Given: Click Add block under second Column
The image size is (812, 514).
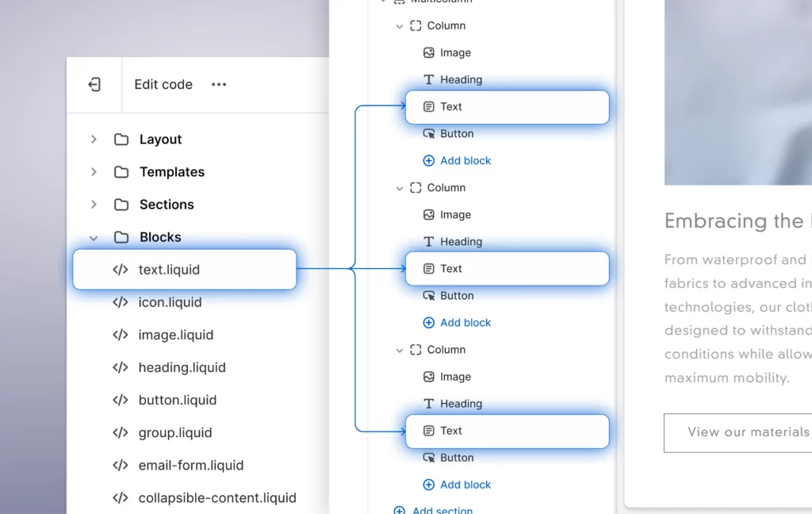Looking at the screenshot, I should [x=465, y=323].
